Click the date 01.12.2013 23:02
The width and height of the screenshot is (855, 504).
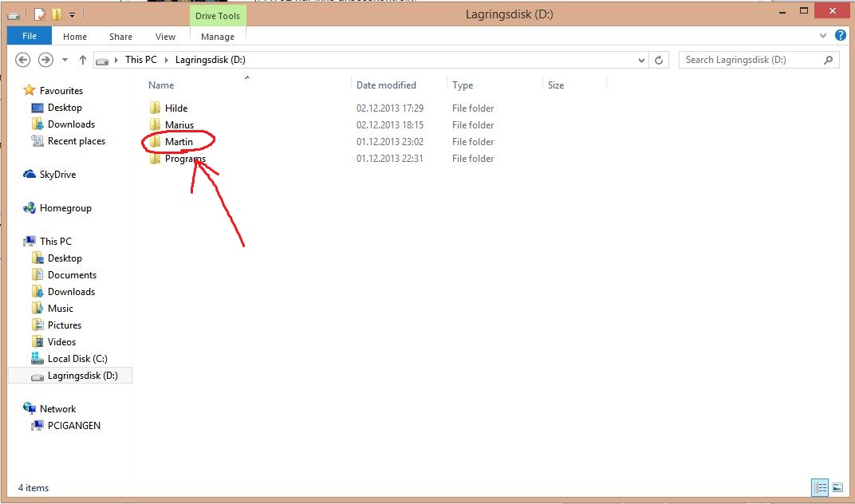pyautogui.click(x=390, y=142)
